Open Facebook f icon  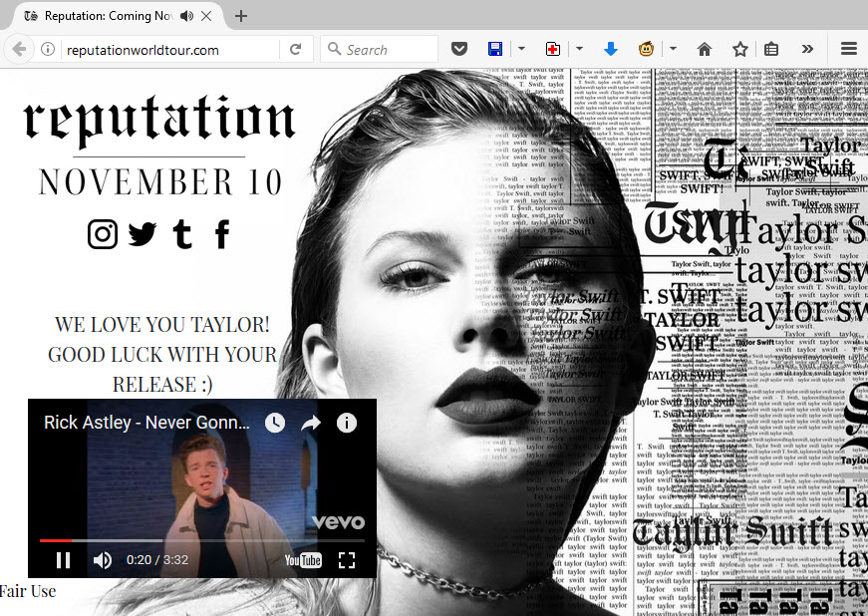point(222,233)
